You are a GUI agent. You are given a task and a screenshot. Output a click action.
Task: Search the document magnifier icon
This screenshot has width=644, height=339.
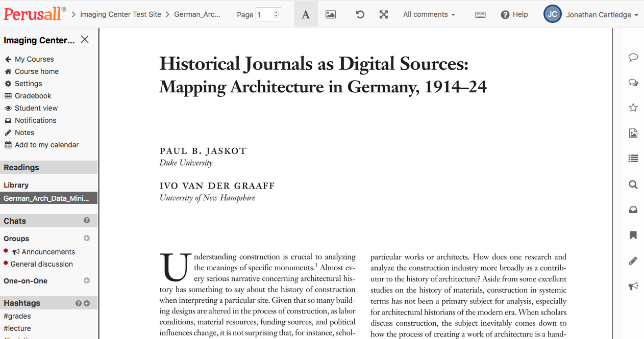click(x=633, y=185)
